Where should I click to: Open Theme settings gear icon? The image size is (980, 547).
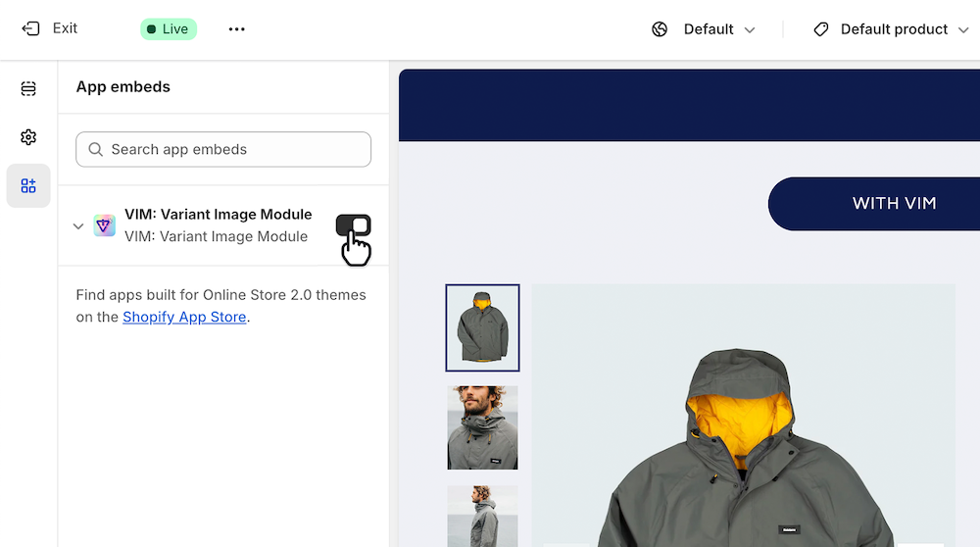coord(28,137)
